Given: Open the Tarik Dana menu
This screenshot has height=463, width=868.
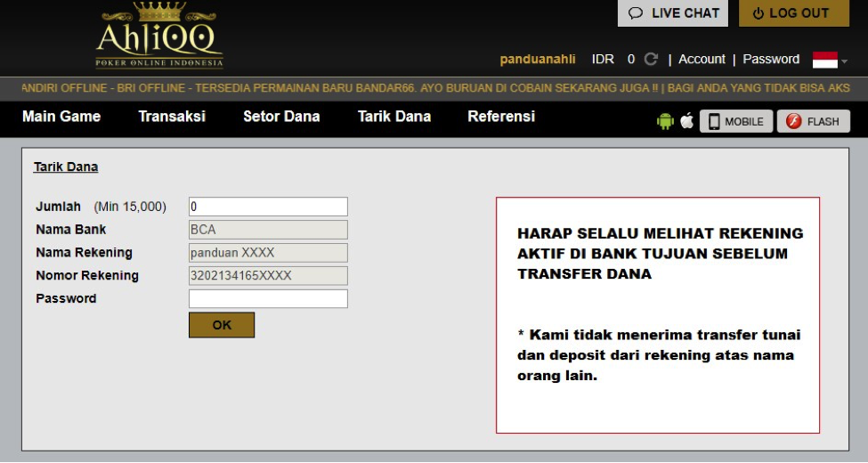Looking at the screenshot, I should tap(393, 117).
